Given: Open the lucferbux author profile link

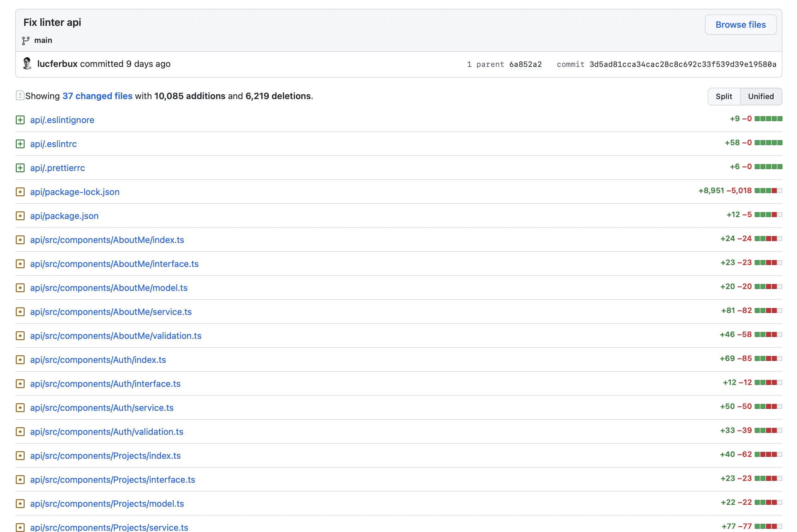Looking at the screenshot, I should (x=57, y=64).
